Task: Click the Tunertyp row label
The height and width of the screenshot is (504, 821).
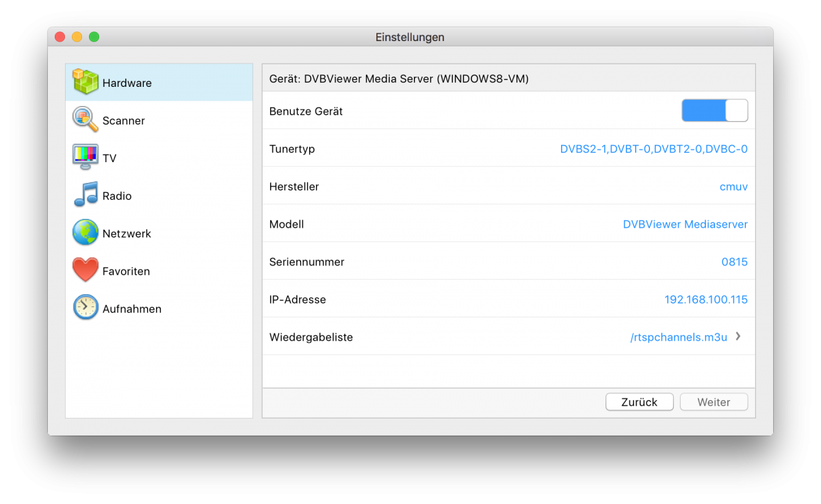Action: pyautogui.click(x=292, y=149)
